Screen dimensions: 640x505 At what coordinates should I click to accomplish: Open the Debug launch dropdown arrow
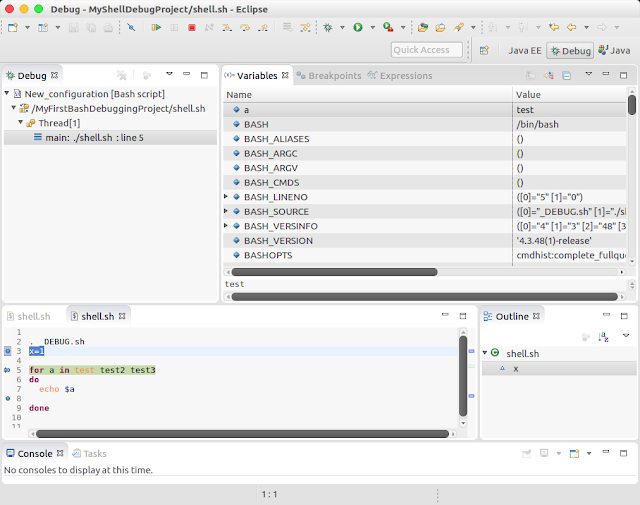(342, 27)
